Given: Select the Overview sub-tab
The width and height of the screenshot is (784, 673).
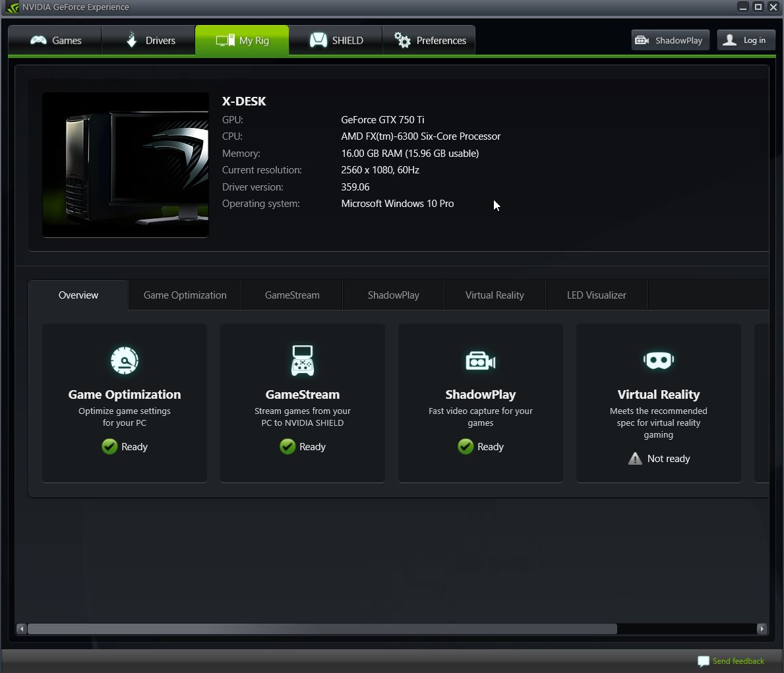Looking at the screenshot, I should tap(78, 295).
